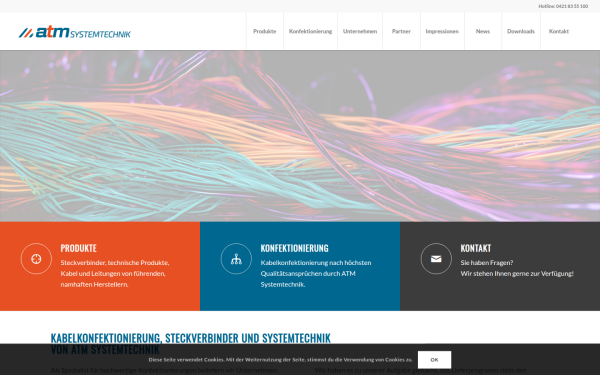Screen dimensions: 600x375
Task: Click the Steckverbinder description text in orange box
Action: tap(115, 273)
